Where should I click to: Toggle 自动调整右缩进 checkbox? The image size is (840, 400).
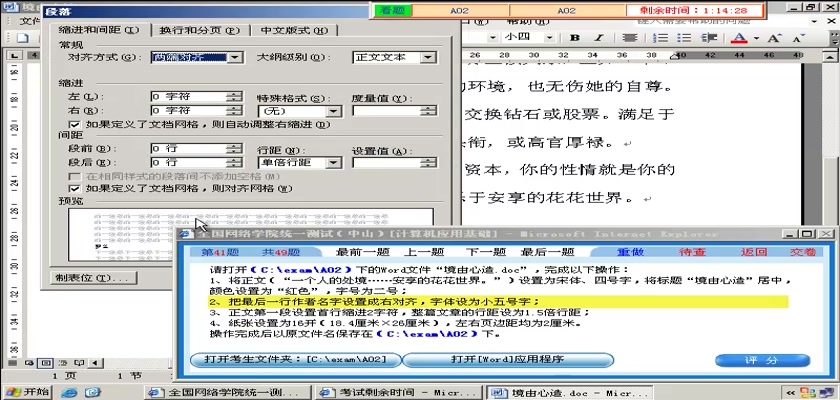(75, 124)
